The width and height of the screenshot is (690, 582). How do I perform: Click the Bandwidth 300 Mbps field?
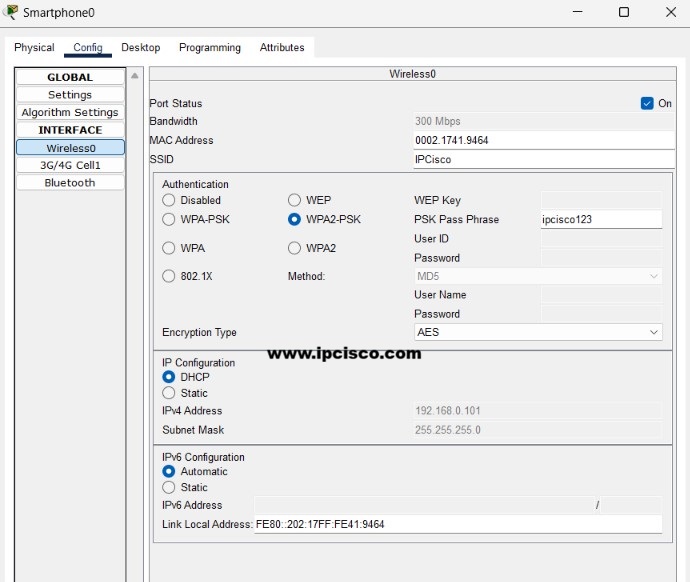click(x=544, y=121)
